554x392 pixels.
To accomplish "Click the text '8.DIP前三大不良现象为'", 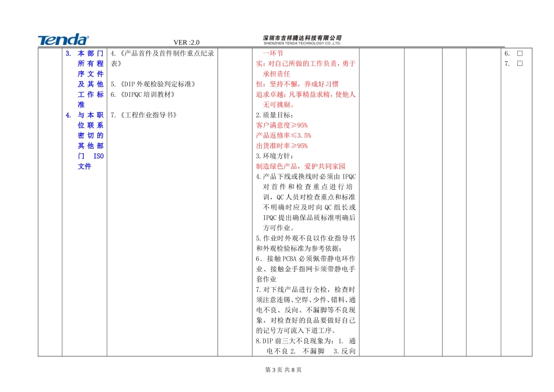I will [294, 341].
